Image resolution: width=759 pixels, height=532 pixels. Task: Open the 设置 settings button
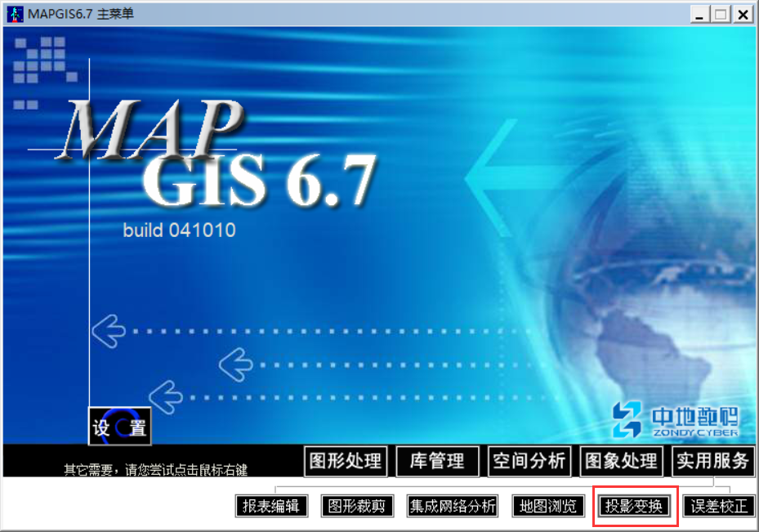pyautogui.click(x=119, y=427)
